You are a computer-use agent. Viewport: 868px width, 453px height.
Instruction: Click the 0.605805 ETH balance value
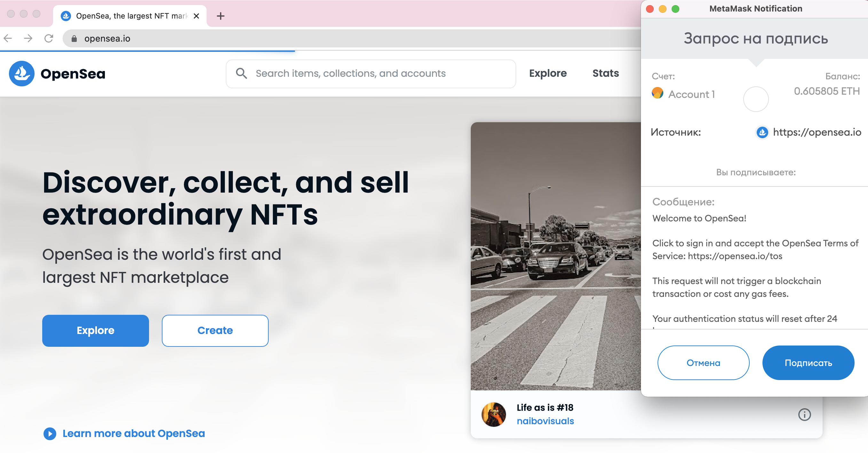pyautogui.click(x=826, y=91)
